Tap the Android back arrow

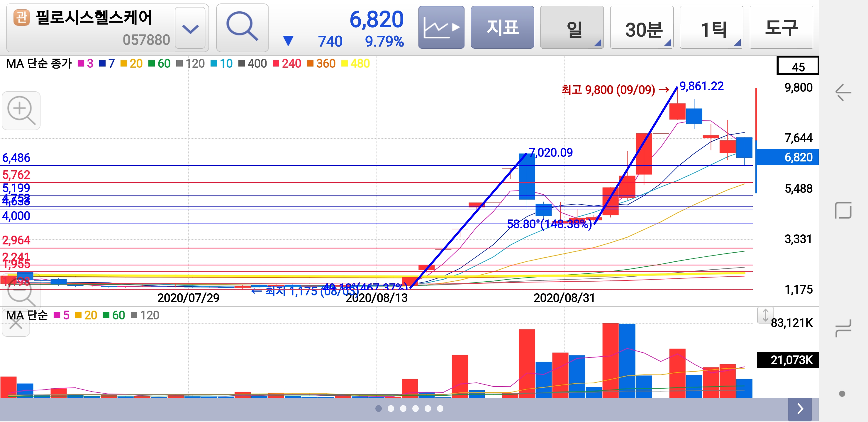click(843, 92)
